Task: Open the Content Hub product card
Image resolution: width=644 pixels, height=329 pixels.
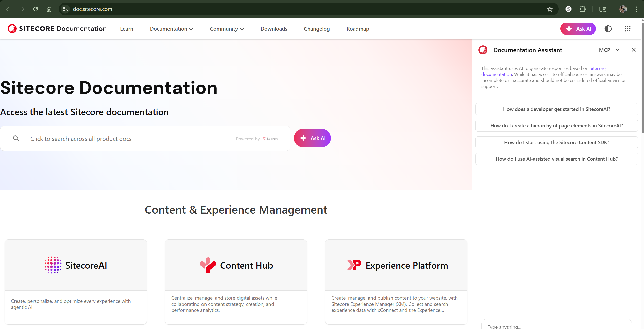Action: (x=236, y=282)
